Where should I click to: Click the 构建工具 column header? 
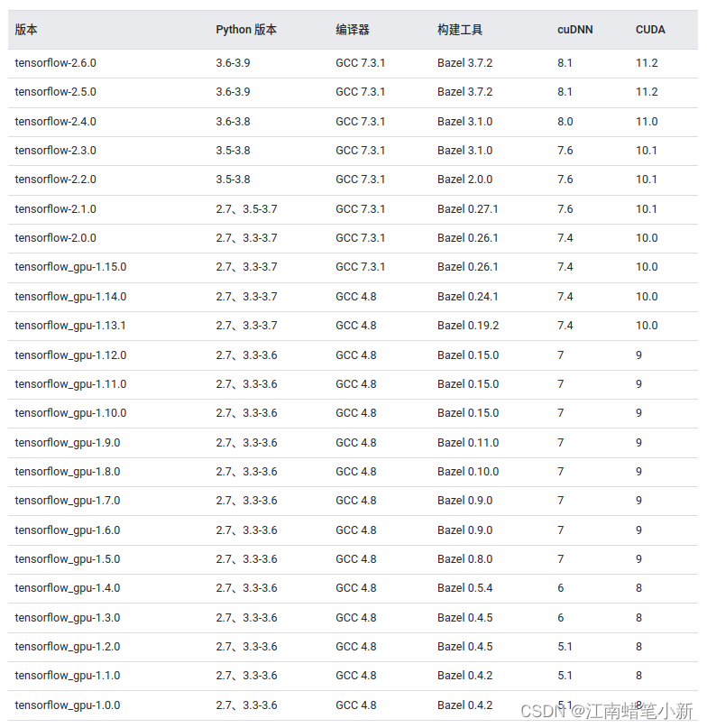pos(460,30)
